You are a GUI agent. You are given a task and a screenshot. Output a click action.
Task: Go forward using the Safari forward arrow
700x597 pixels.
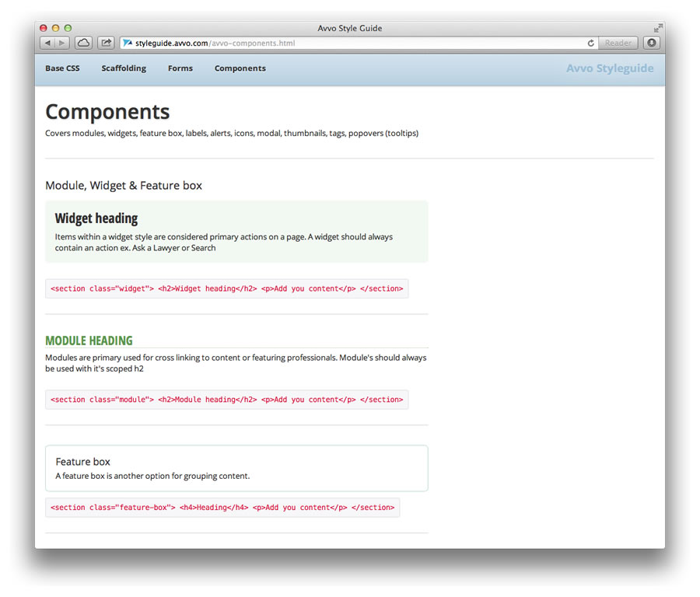pyautogui.click(x=62, y=43)
